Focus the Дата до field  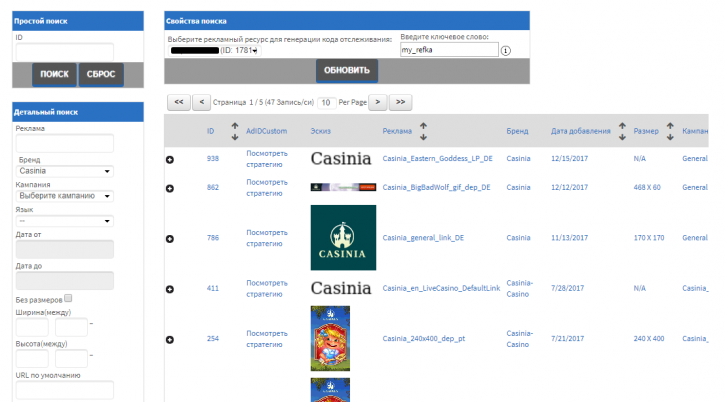[65, 281]
